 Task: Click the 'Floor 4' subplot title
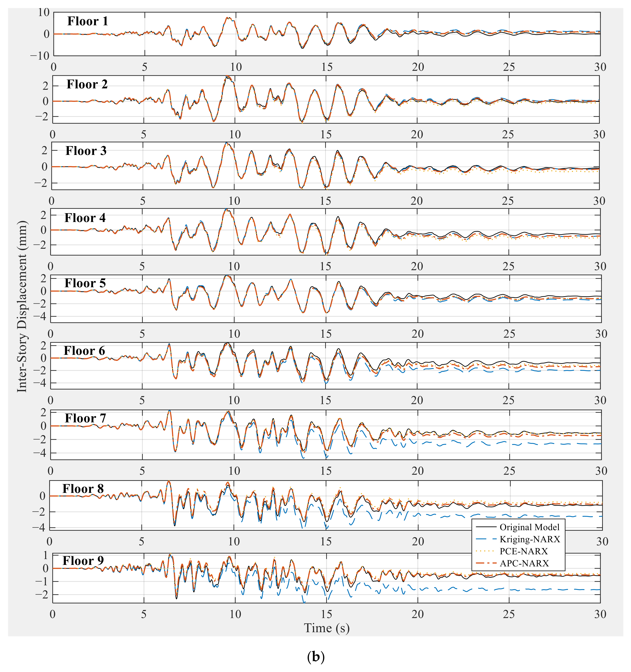(x=85, y=218)
